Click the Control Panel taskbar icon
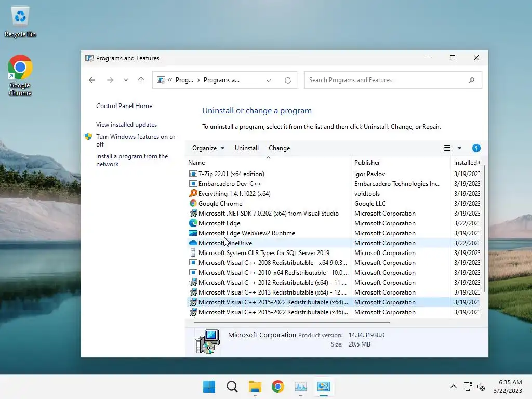Image resolution: width=532 pixels, height=399 pixels. coord(324,387)
